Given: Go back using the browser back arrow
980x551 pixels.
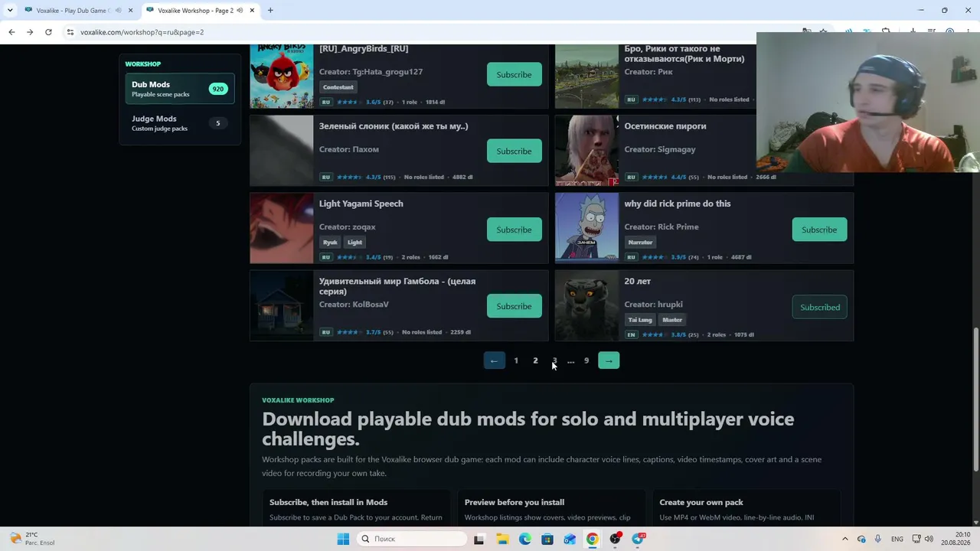Looking at the screenshot, I should (x=11, y=32).
